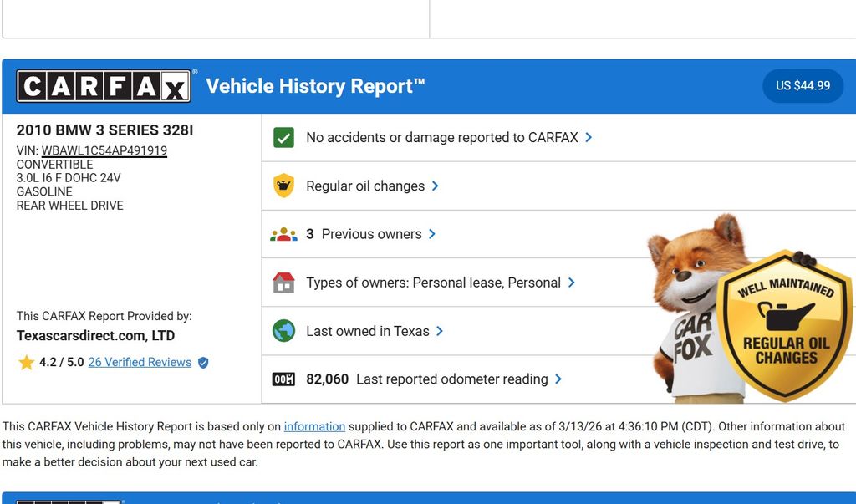
Task: Expand the Regular oil changes chevron
Action: click(436, 186)
